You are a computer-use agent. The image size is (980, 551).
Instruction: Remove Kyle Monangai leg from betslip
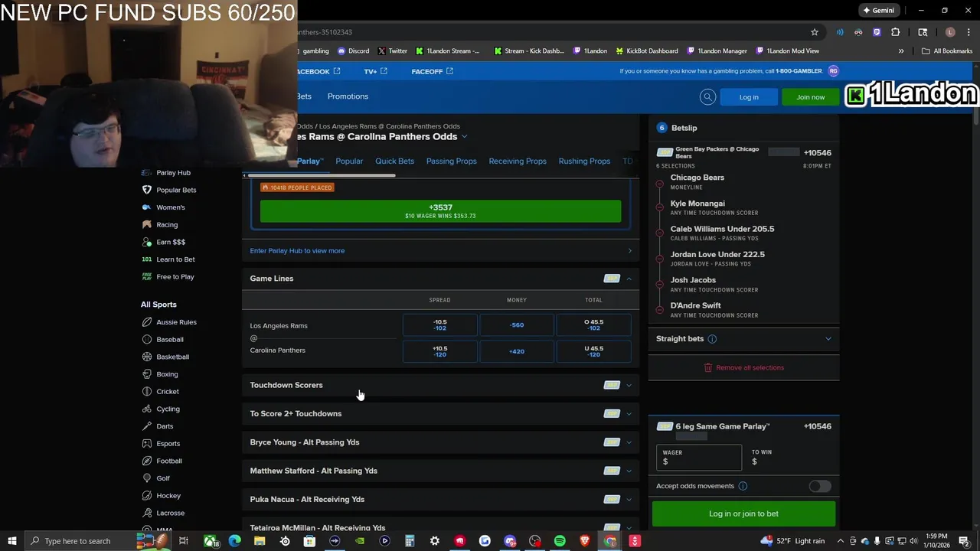[659, 208]
